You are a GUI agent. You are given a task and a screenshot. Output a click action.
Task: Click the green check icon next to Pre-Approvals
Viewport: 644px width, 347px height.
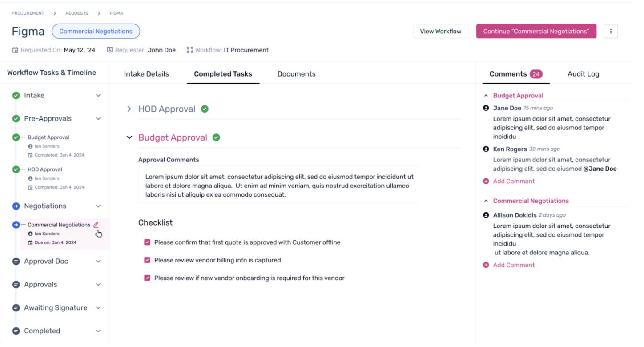(16, 118)
